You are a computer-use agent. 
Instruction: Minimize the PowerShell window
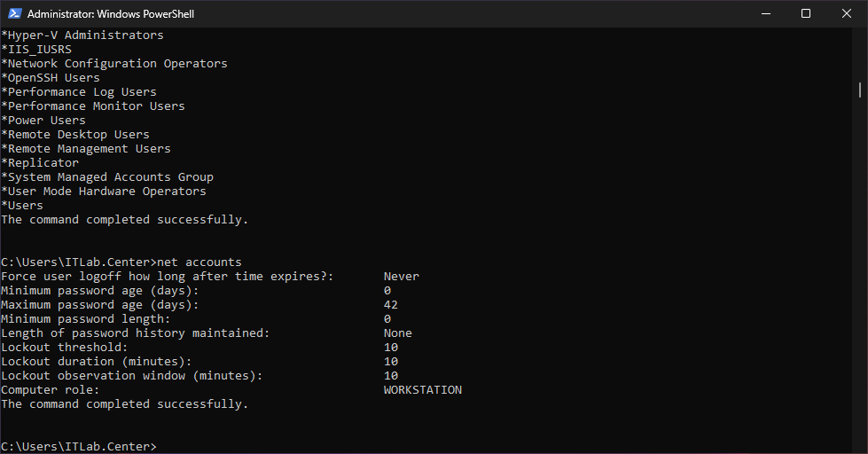pos(766,13)
